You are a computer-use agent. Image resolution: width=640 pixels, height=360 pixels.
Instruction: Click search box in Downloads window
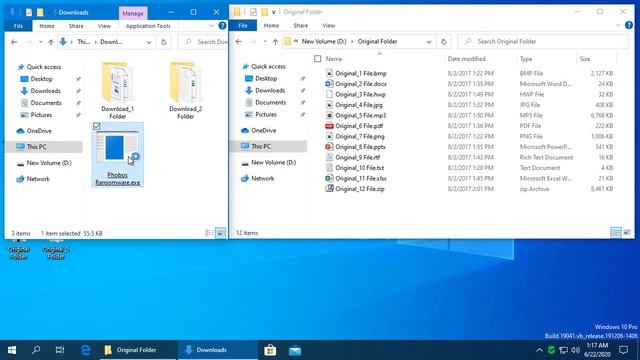(203, 42)
